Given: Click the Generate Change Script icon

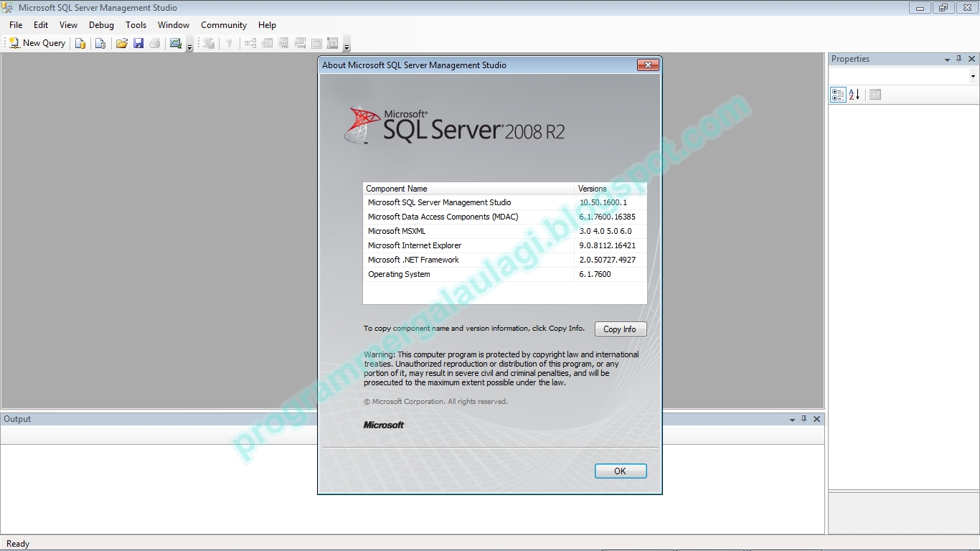Looking at the screenshot, I should point(209,43).
